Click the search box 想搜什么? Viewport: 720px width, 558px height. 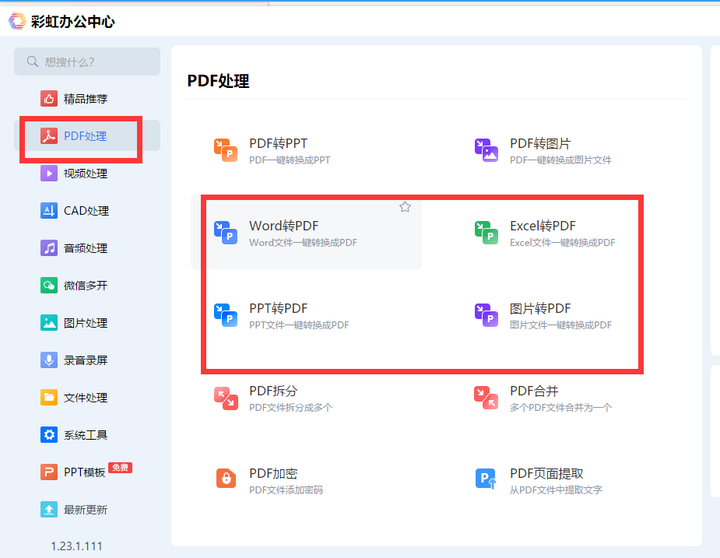(x=87, y=62)
